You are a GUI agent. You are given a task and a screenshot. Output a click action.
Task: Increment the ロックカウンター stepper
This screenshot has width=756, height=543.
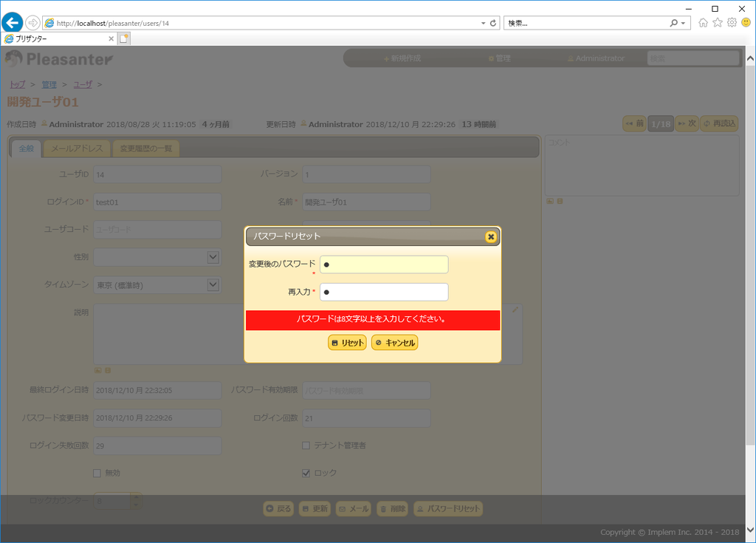click(136, 496)
